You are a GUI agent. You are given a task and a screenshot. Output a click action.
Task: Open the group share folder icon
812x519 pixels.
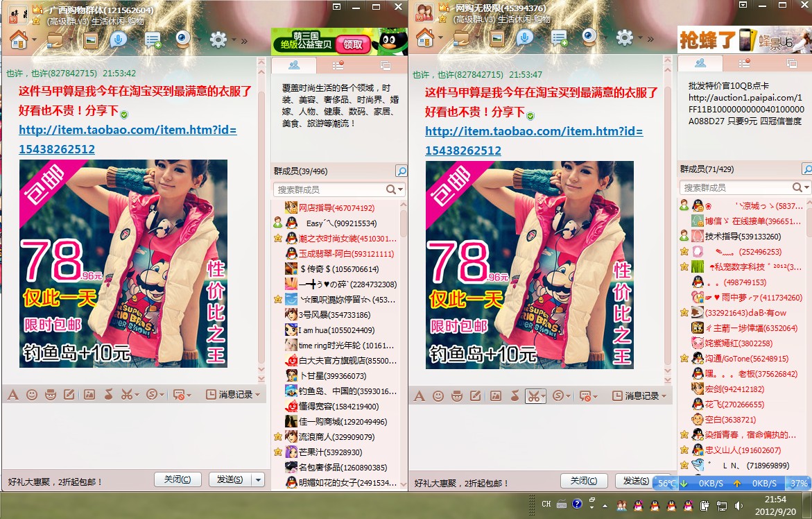click(53, 40)
